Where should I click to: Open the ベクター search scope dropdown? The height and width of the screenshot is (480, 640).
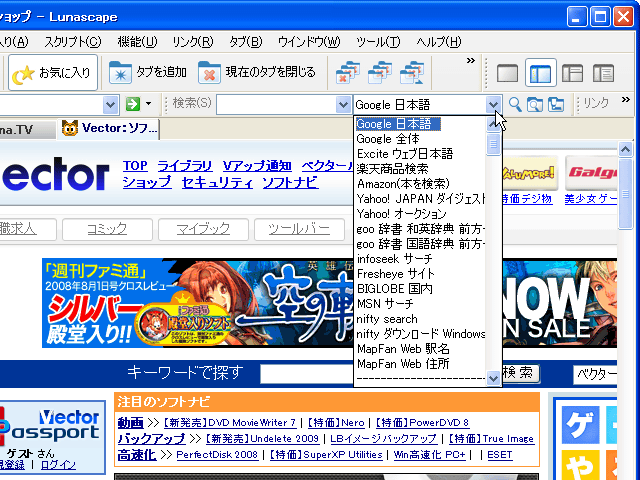595,374
